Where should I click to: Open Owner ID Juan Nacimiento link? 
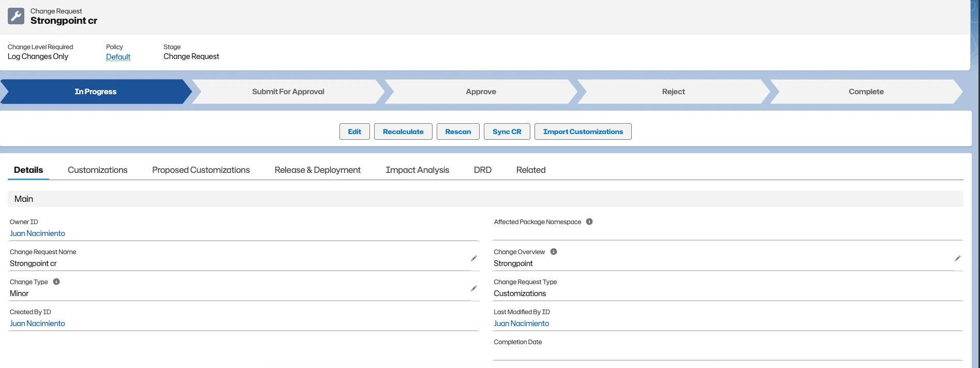[x=37, y=233]
